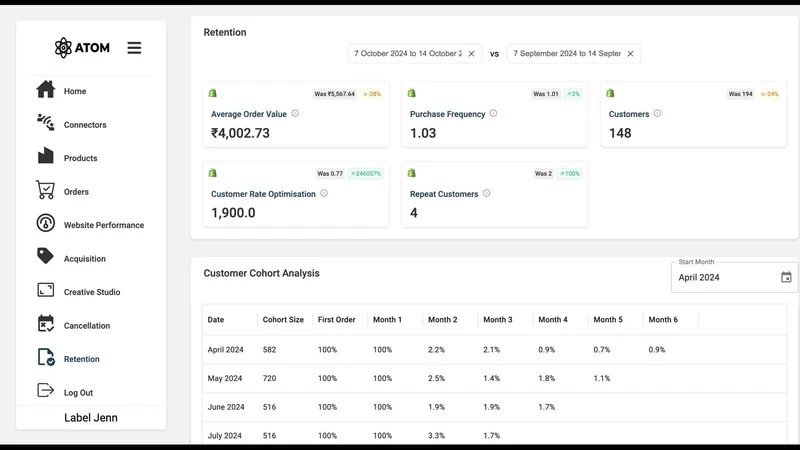Click the Date column header

(216, 320)
